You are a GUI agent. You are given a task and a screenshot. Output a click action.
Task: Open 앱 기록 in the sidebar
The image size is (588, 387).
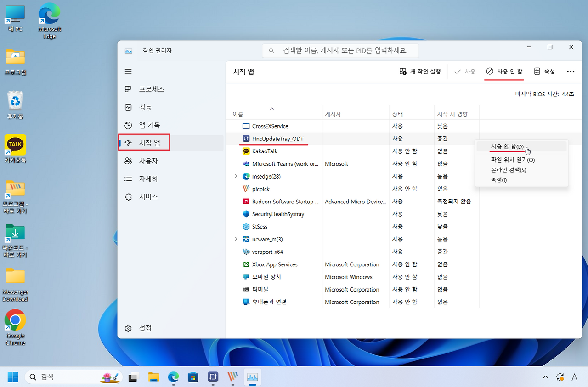click(x=171, y=125)
